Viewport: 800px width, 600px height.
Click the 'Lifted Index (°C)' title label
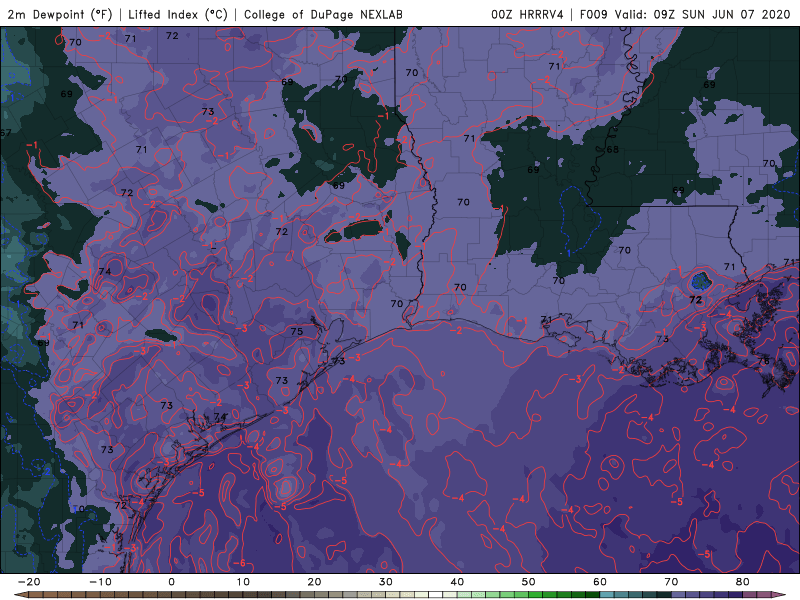click(178, 14)
